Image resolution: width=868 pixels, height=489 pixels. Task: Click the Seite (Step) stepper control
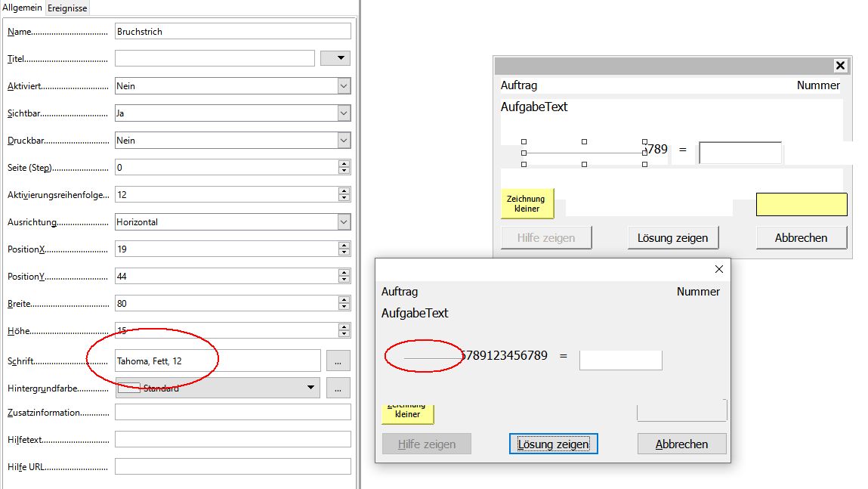click(x=344, y=168)
